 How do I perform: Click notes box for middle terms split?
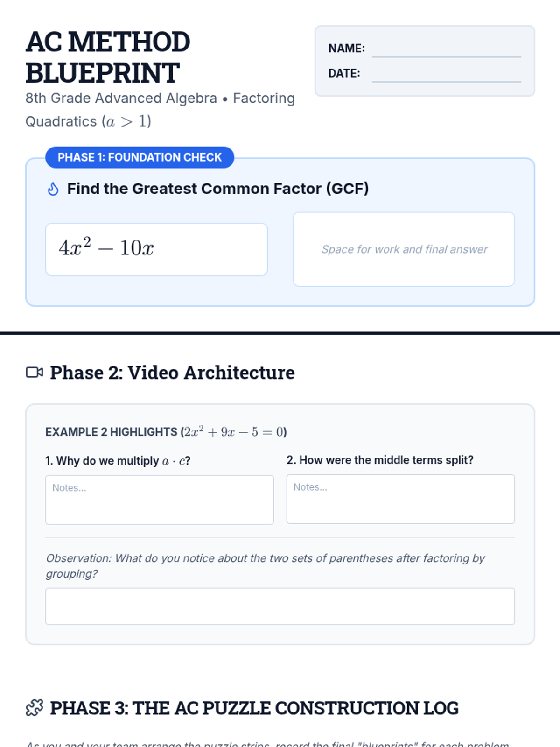pos(400,499)
